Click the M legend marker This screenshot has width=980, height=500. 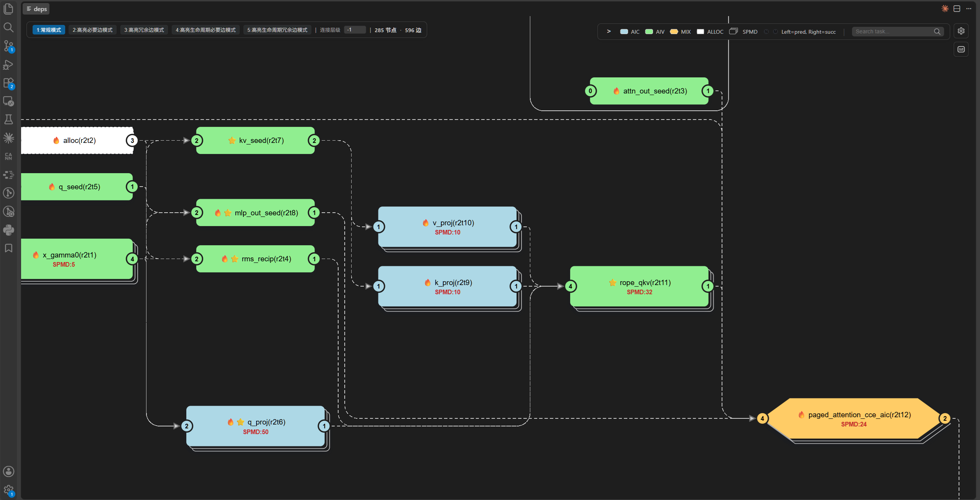click(x=775, y=31)
